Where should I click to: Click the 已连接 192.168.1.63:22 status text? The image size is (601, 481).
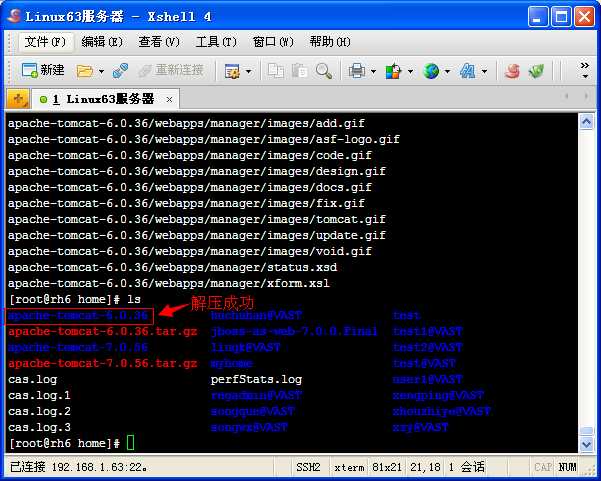[78, 467]
